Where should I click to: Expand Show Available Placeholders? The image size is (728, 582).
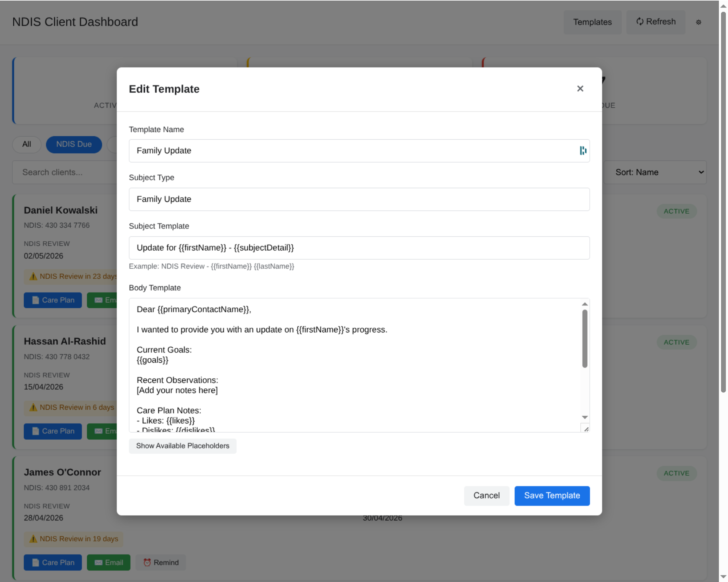[x=182, y=445]
